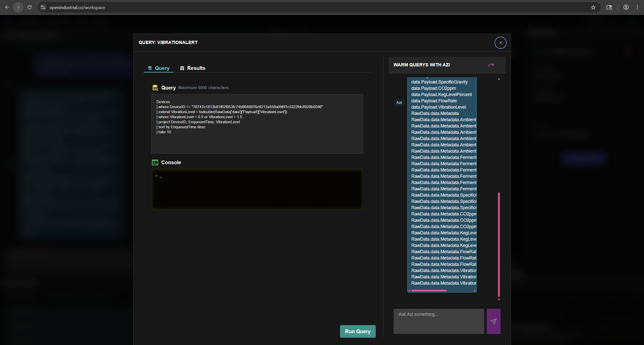Click data.Payload.KegLevelPercent line

(x=441, y=95)
